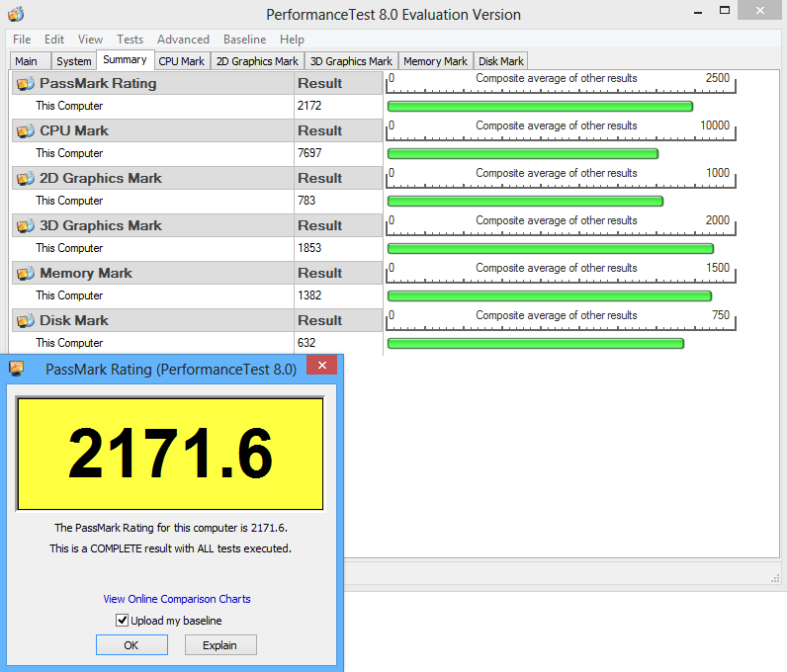Click OK in the PassMark Rating dialog
Screen dimensions: 787x672
click(131, 645)
